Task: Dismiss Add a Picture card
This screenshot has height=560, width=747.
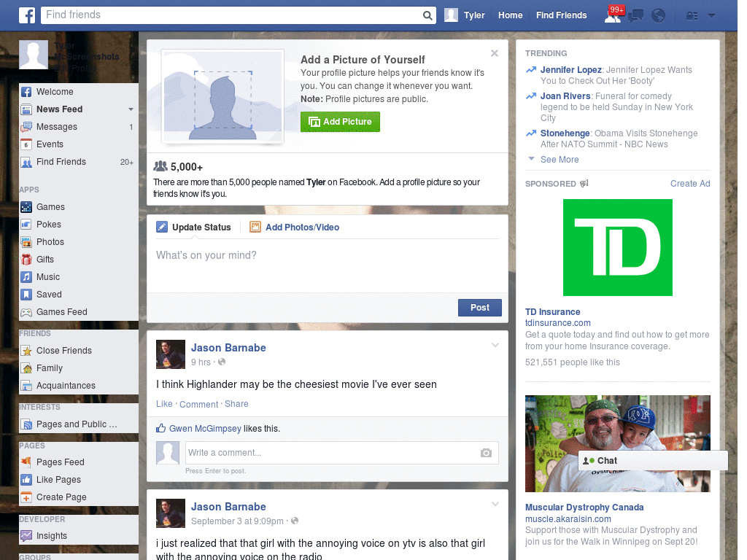Action: pyautogui.click(x=495, y=53)
